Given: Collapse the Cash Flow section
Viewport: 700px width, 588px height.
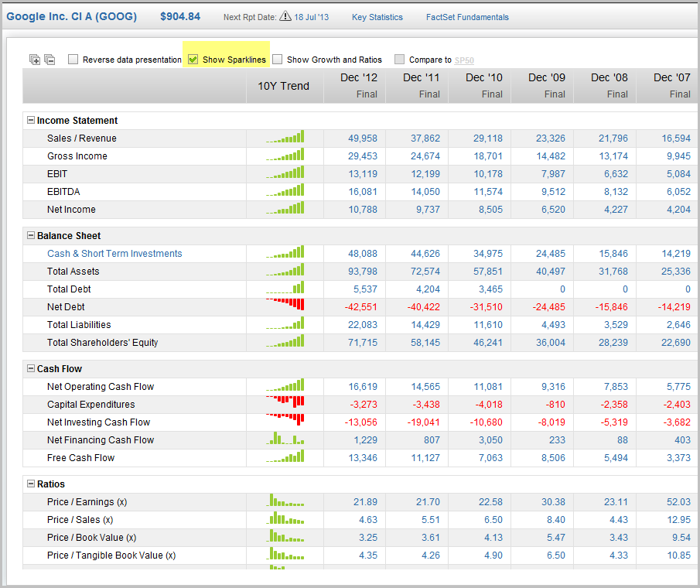Looking at the screenshot, I should 29,368.
